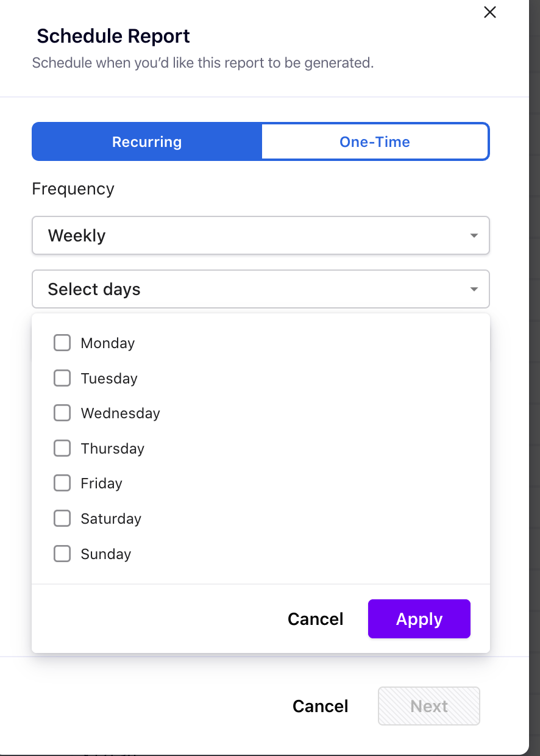Enable the Tuesday checkbox

[62, 379]
